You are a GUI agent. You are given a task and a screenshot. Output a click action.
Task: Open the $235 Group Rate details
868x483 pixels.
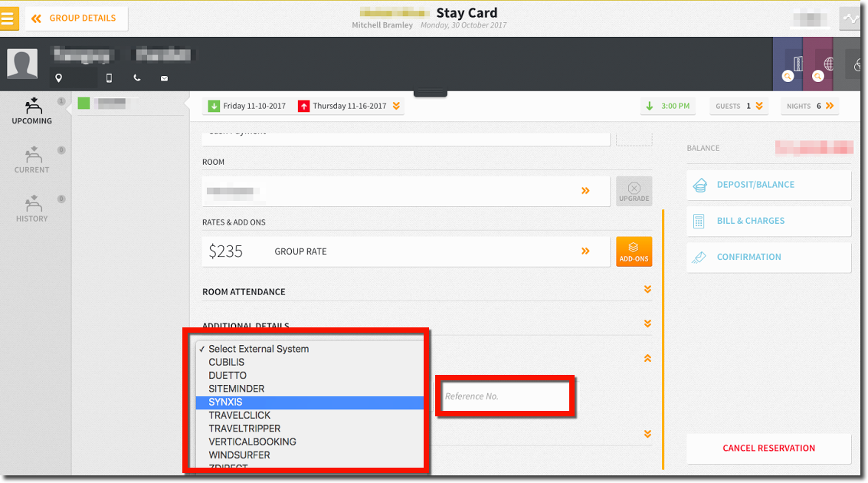click(406, 251)
